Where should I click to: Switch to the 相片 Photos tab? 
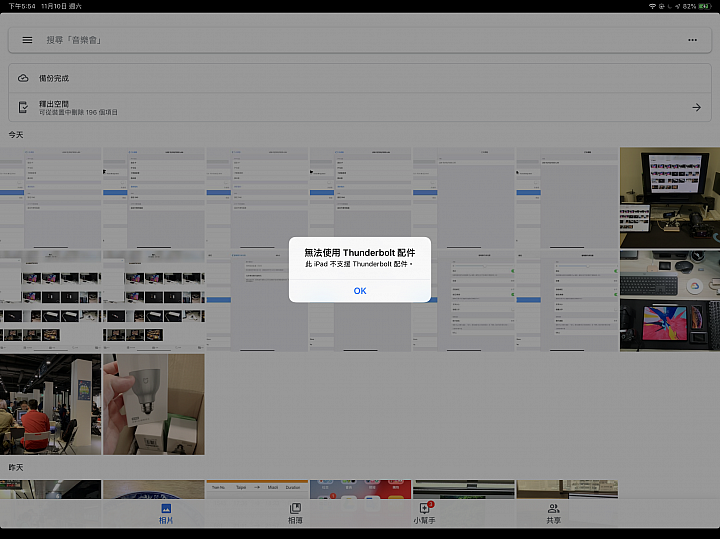[166, 513]
